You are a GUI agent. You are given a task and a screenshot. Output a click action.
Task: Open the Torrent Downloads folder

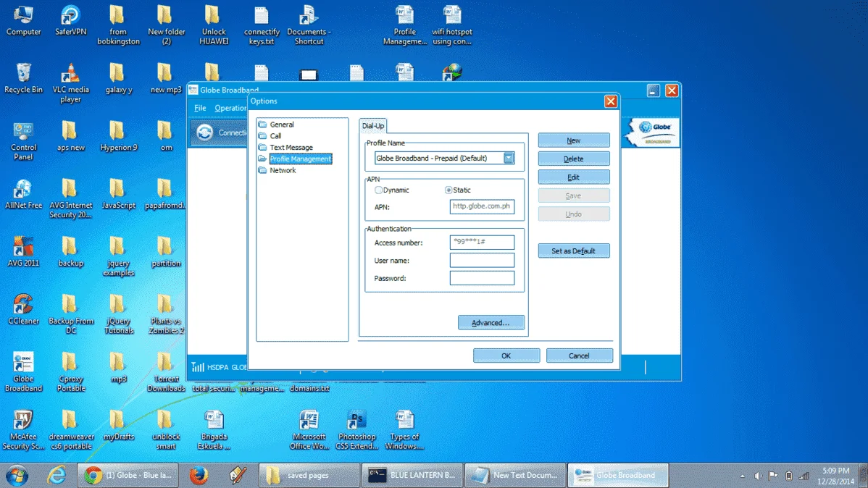[x=166, y=372]
